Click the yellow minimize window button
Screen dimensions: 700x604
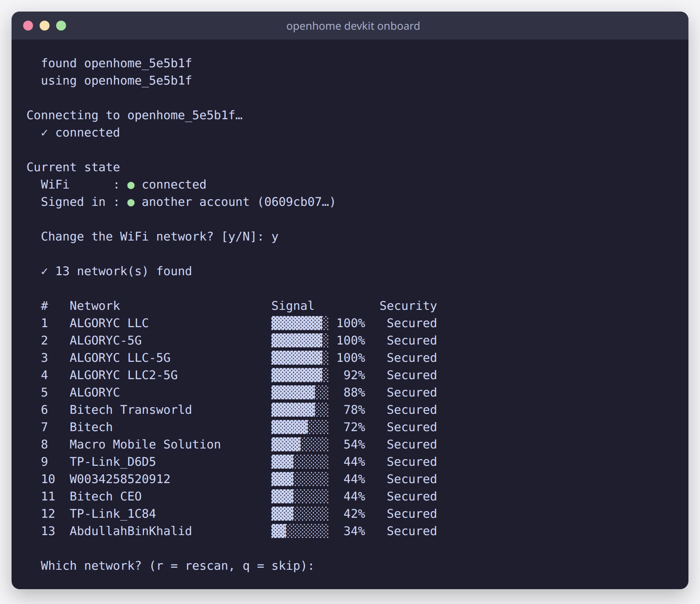[45, 26]
